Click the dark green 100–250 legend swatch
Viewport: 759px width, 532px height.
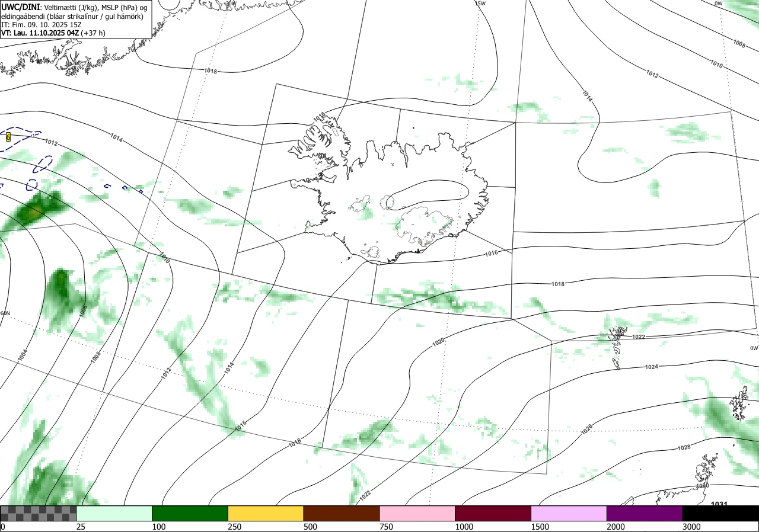190,513
